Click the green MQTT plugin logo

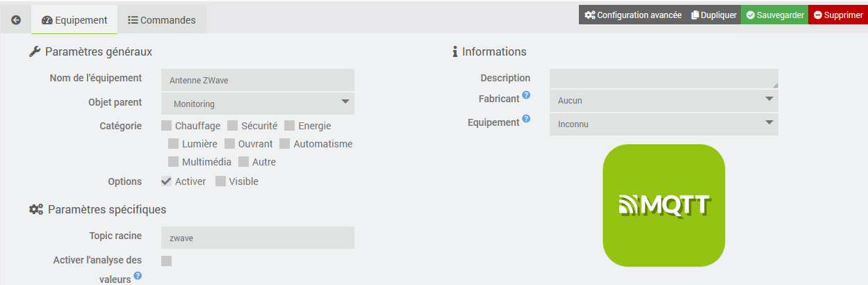(x=664, y=205)
